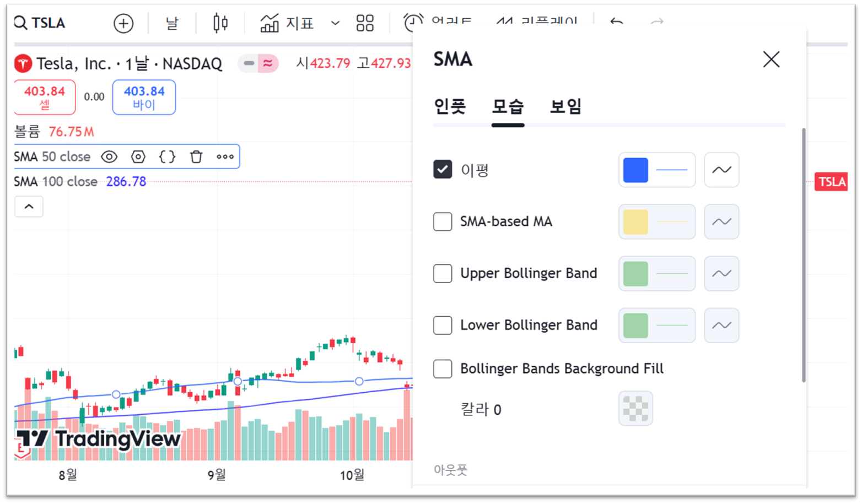Open the candlestick chart type selector
This screenshot has height=504, width=862.
(x=220, y=23)
